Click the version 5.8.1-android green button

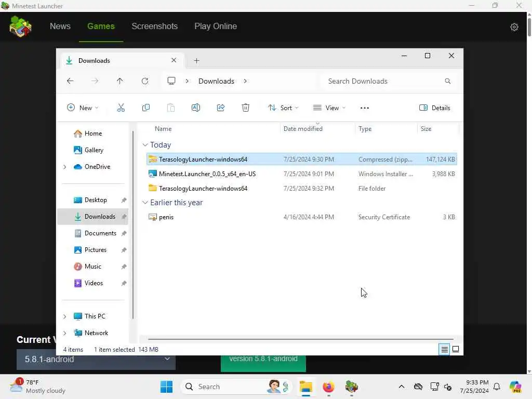(263, 363)
